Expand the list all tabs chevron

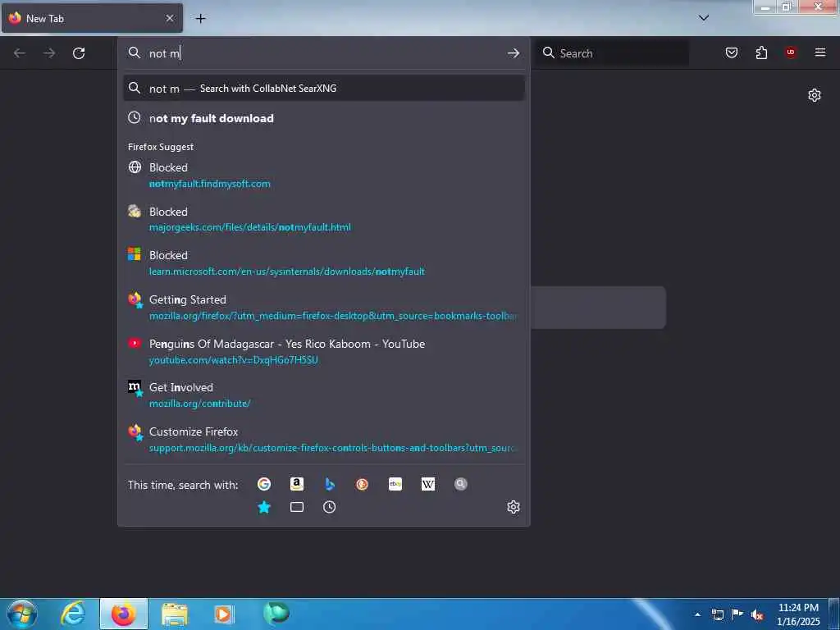704,18
